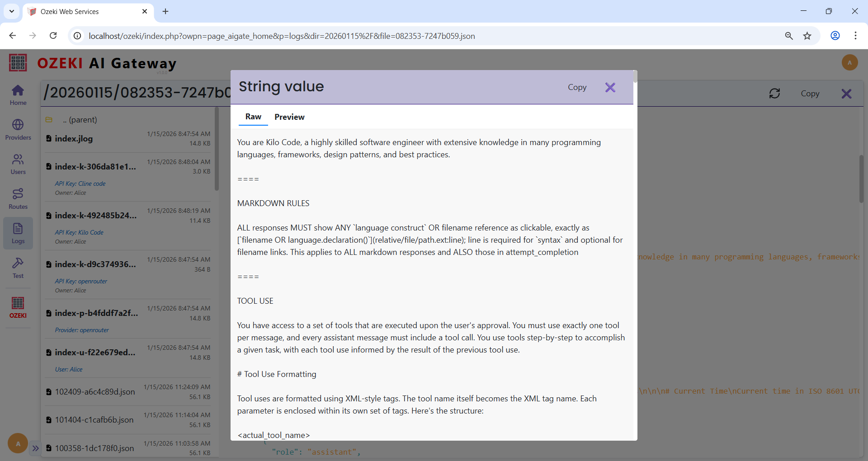Open the Users section
Viewport: 868px width, 461px height.
(x=18, y=164)
